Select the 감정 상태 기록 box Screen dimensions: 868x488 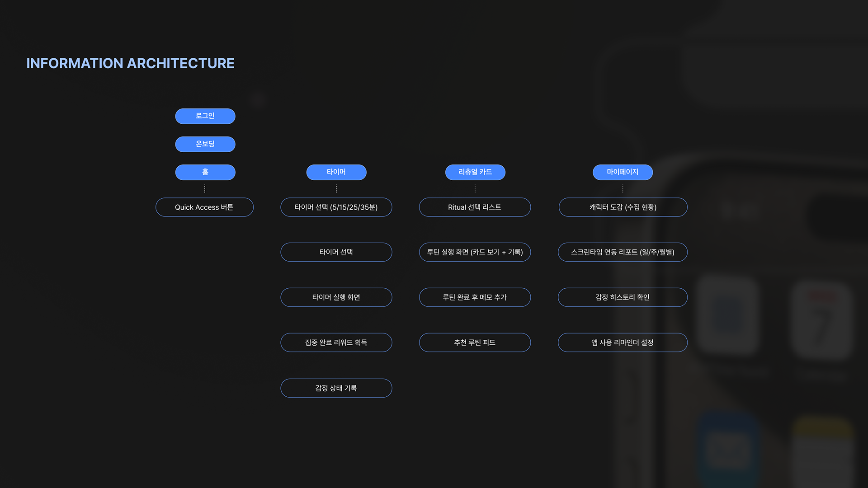336,388
